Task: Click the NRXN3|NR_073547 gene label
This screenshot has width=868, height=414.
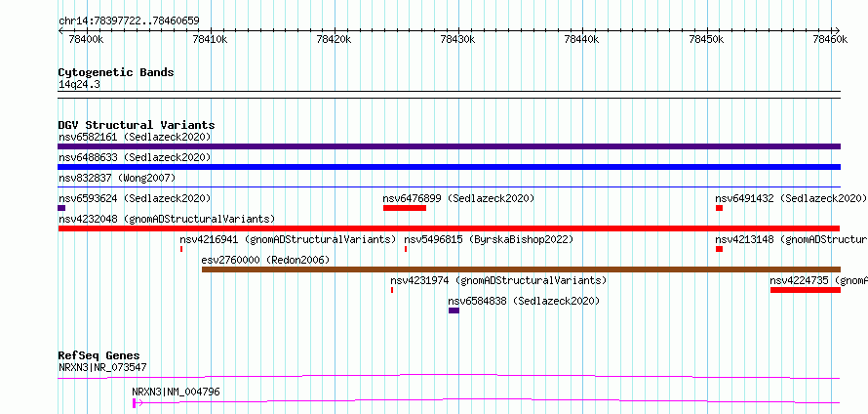Action: 102,367
